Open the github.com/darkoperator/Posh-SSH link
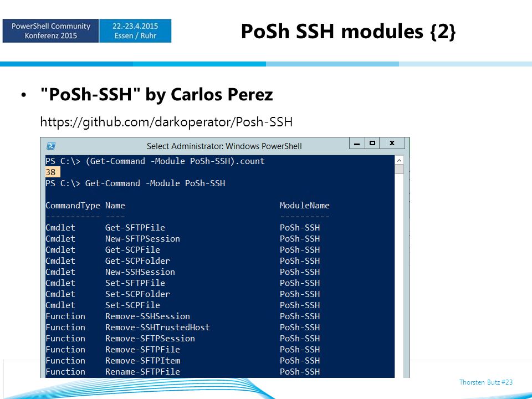Screen dimensions: 532x399 pos(166,122)
